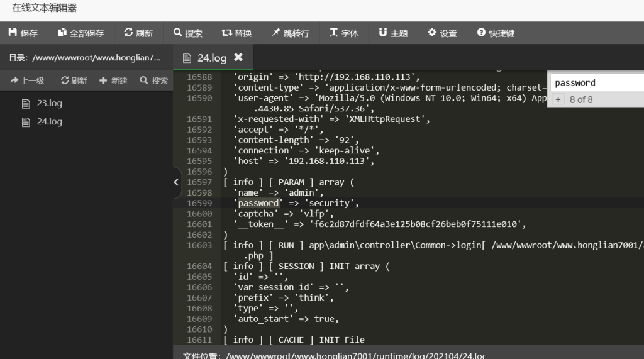This screenshot has width=644, height=359.
Task: Open the Jump to Line tool
Action: tap(291, 33)
